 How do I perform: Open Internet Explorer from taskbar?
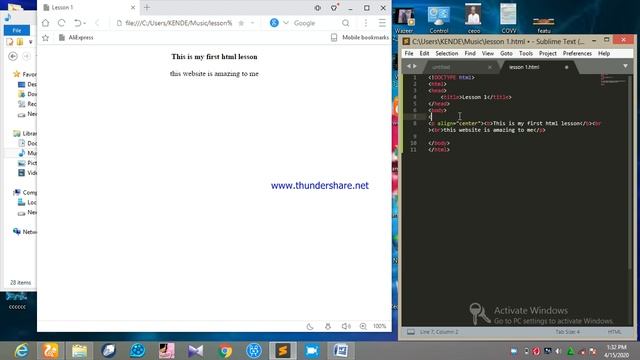[x=21, y=351]
